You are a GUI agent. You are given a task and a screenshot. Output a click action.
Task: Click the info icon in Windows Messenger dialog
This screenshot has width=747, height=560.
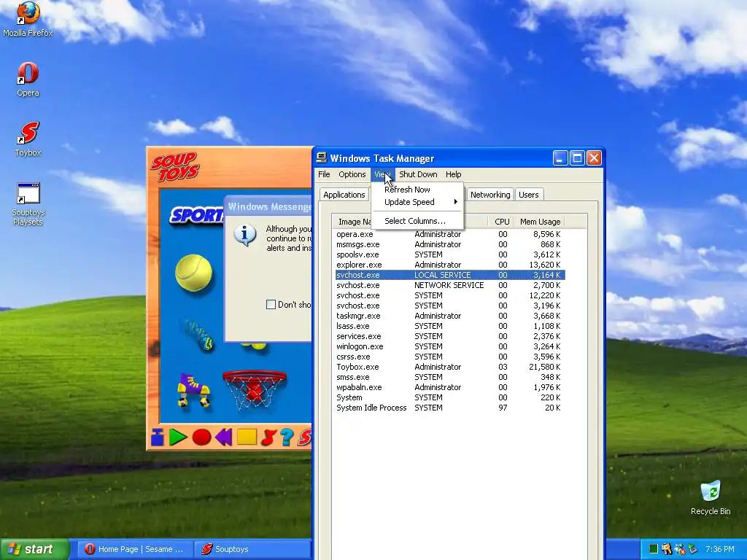pos(245,236)
